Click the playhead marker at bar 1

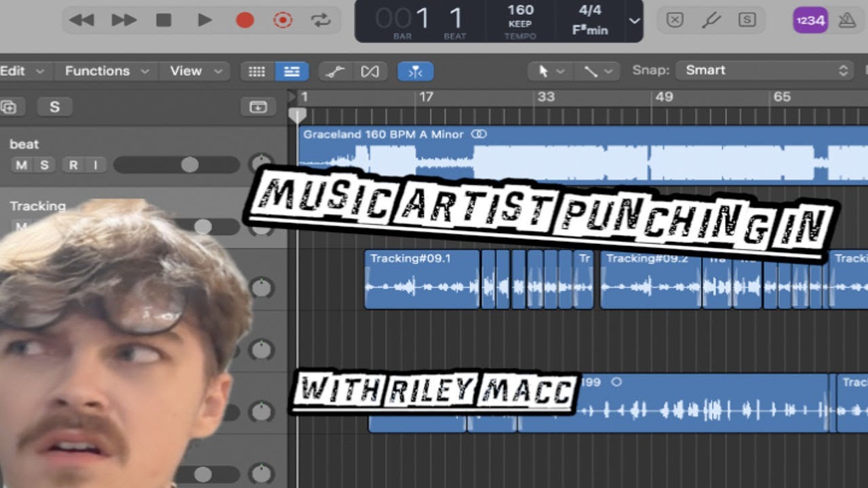click(x=297, y=115)
